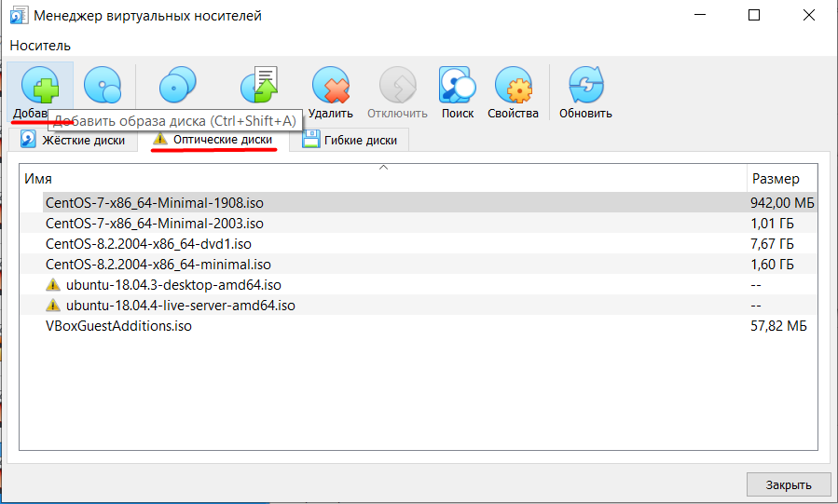Viewport: 838px width, 504px height.
Task: Click the Закрыть button
Action: click(789, 484)
